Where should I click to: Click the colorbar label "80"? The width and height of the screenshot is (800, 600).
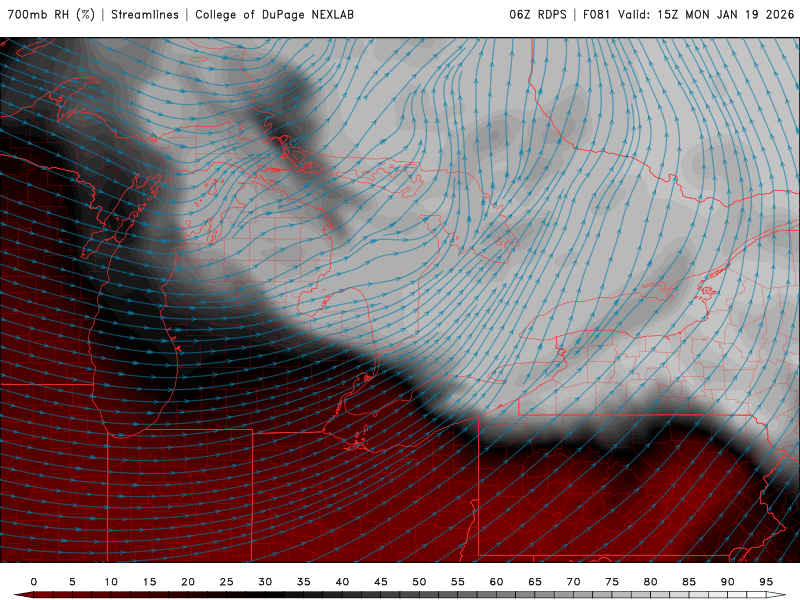tap(651, 582)
